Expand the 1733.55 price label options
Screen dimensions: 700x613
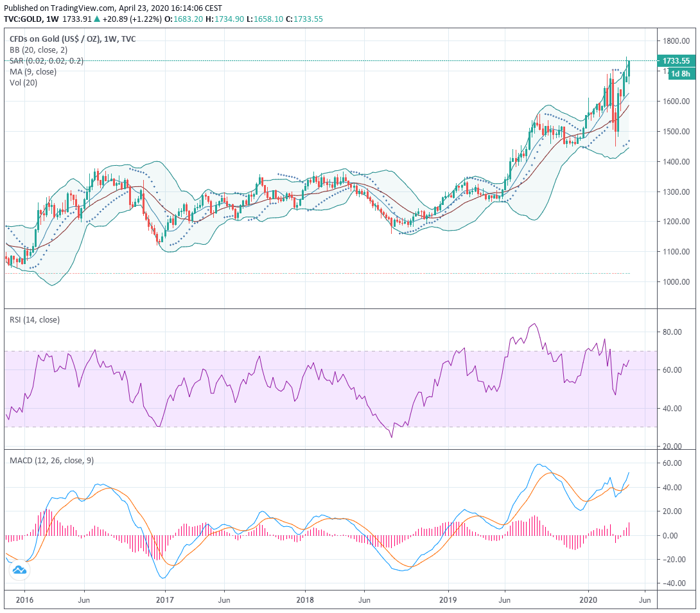[676, 61]
